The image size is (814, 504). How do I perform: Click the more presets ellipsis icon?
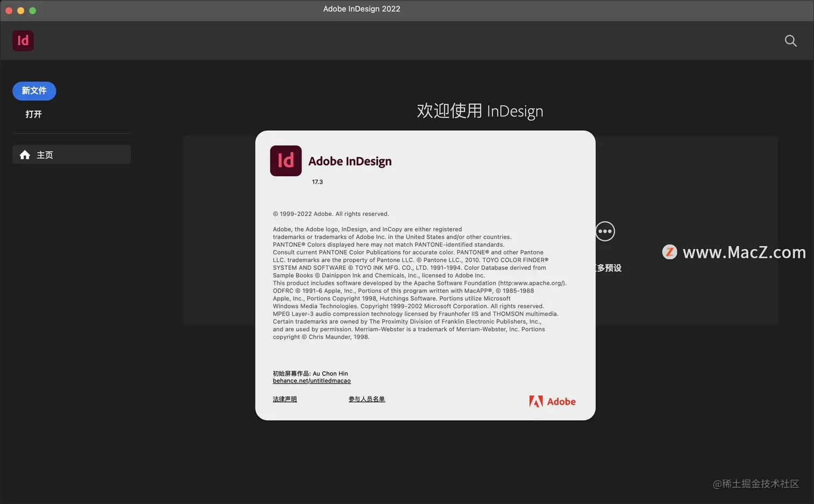tap(605, 231)
